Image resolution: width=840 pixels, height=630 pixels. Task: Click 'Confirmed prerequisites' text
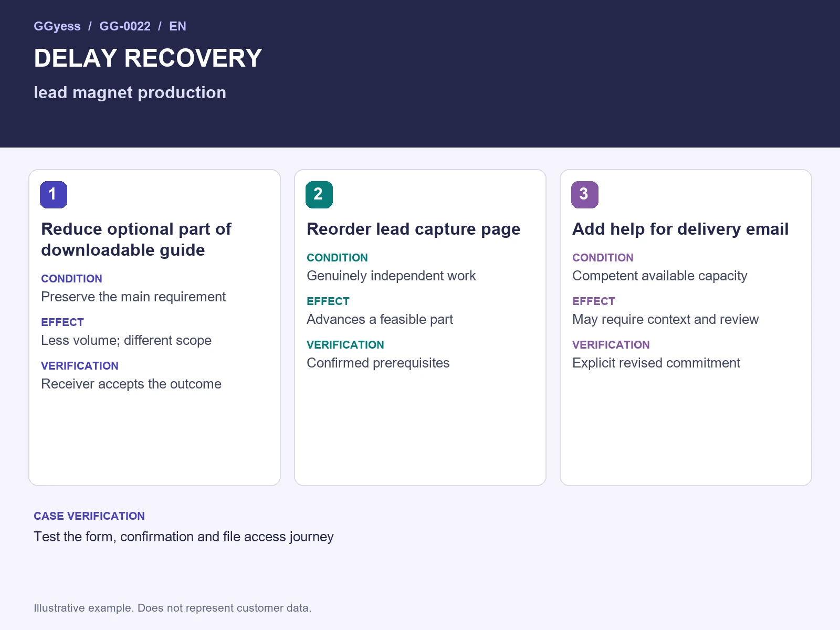click(378, 363)
